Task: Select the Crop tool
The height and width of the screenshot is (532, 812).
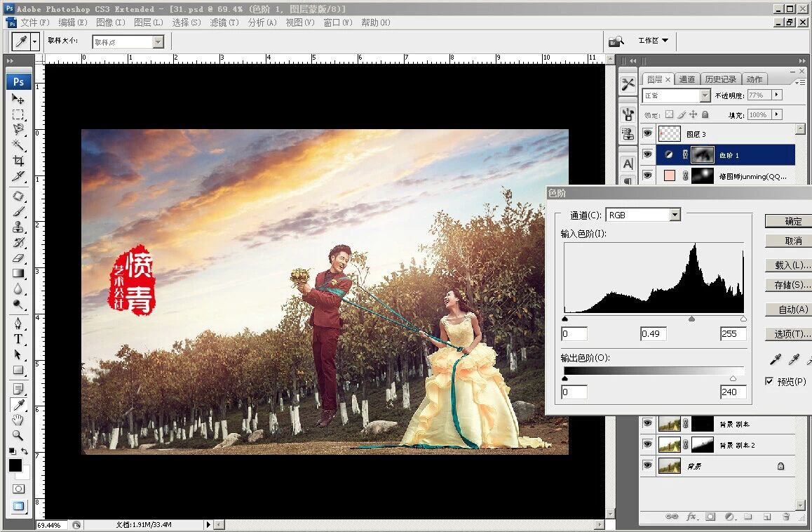Action: (18, 161)
